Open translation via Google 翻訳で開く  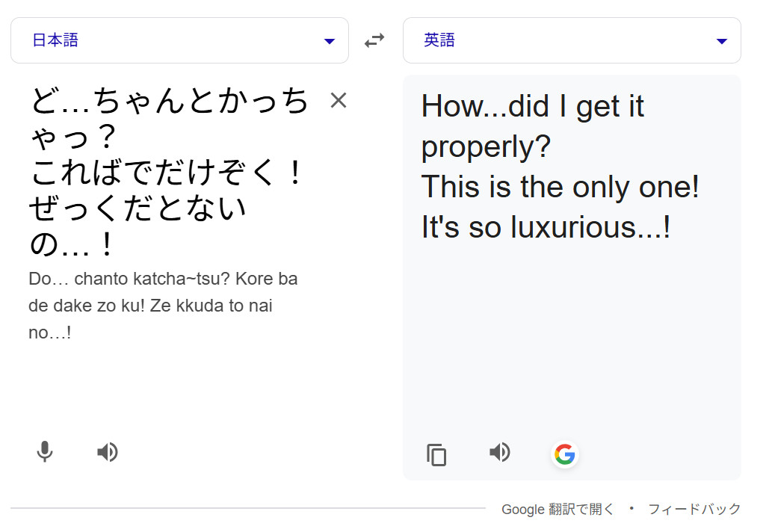click(558, 509)
